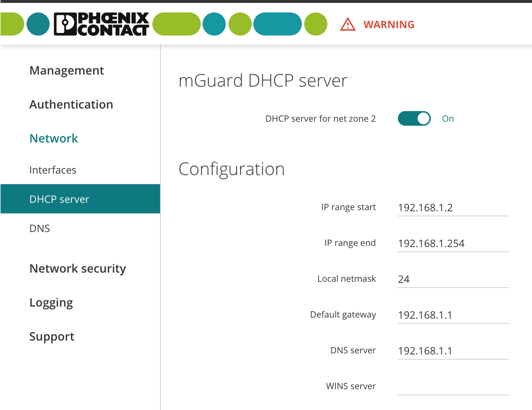532x410 pixels.
Task: Toggle DHCP server for net zone 2
Action: click(414, 118)
